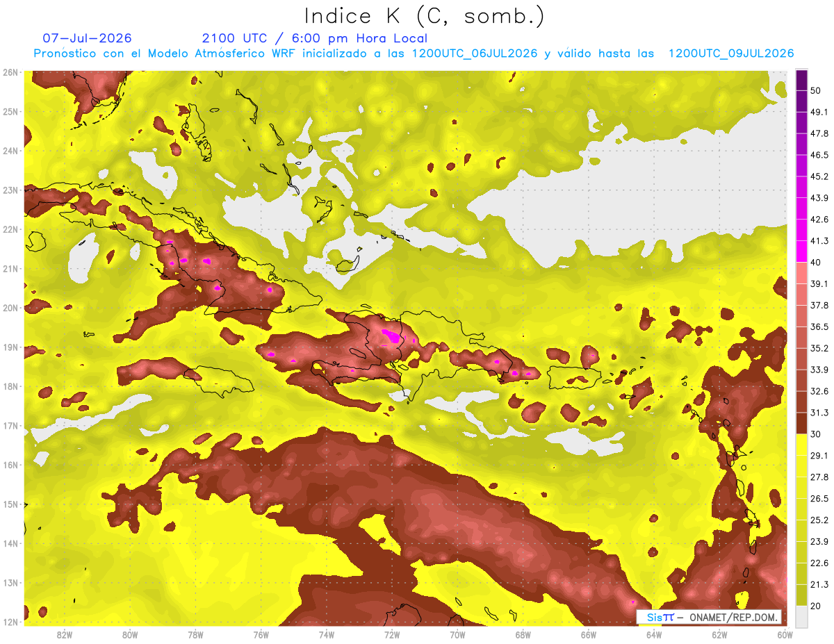
Task: Click the "Pronóstico con el Modelo Atmósferico WRF" line
Action: (414, 53)
